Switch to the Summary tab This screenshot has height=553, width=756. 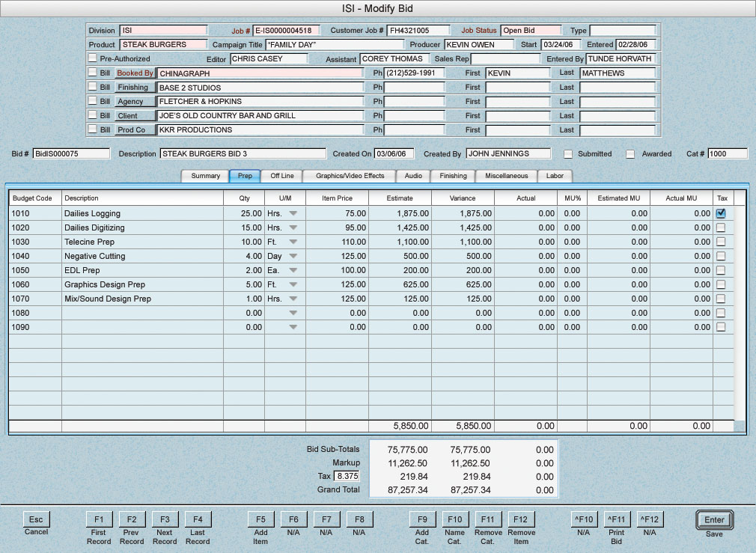pyautogui.click(x=205, y=176)
